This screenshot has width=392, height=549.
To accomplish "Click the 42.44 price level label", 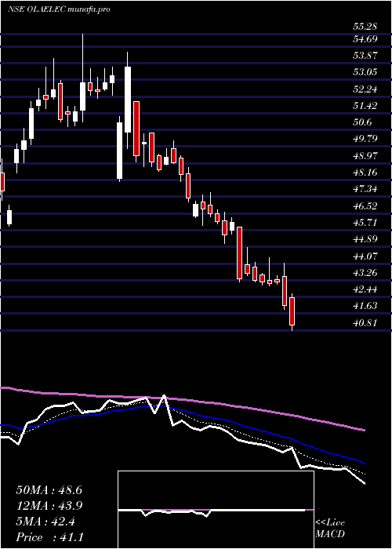I will point(365,289).
